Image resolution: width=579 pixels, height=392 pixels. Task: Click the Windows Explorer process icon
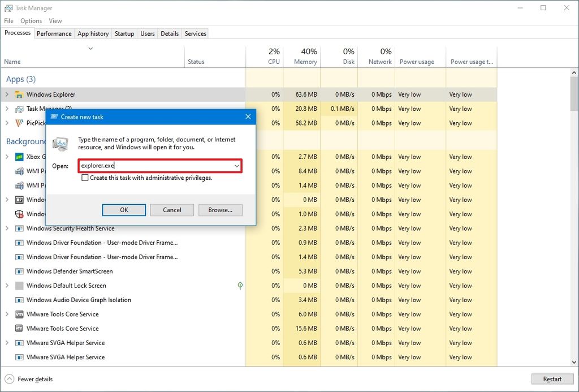click(19, 94)
